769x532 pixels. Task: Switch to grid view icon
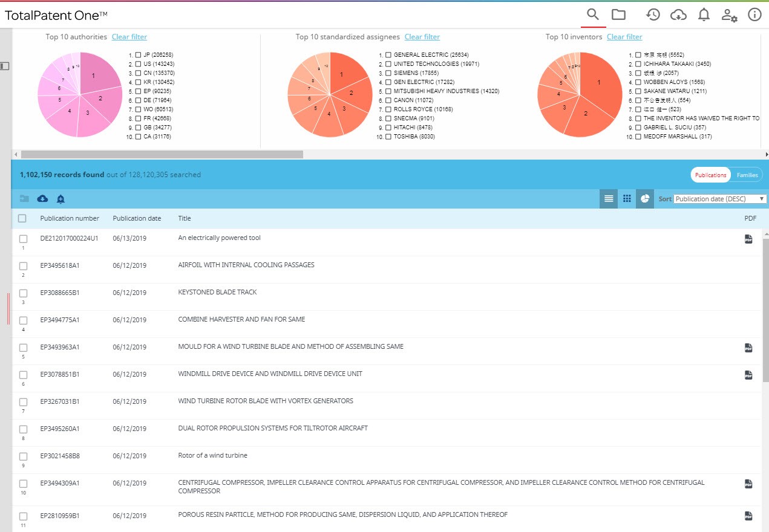coord(627,198)
